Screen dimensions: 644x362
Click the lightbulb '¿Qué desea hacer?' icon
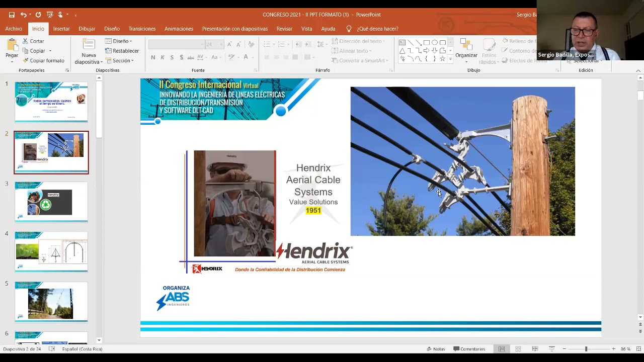click(349, 29)
